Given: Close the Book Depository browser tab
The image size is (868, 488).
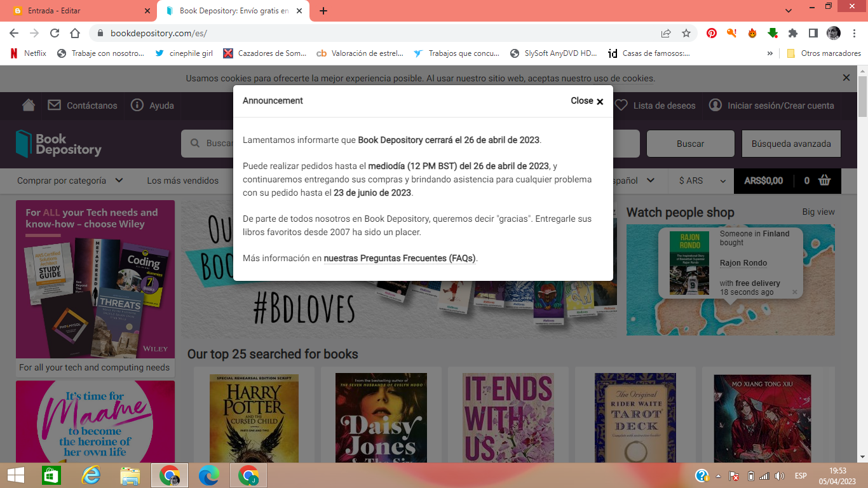Looking at the screenshot, I should (300, 11).
